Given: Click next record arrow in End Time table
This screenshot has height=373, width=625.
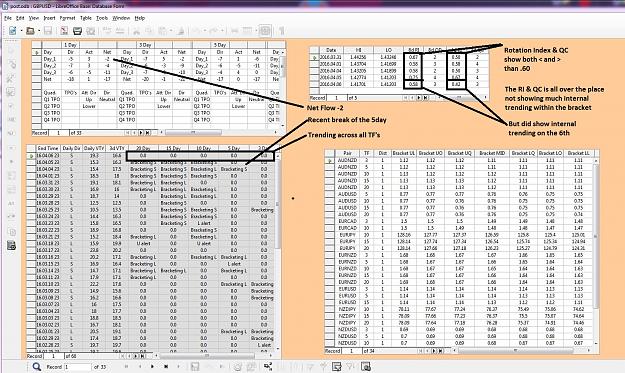Looking at the screenshot, I should [136, 356].
